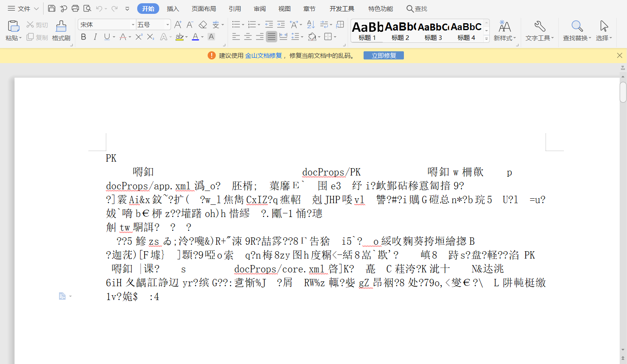This screenshot has width=627, height=364.
Task: Expand the line spacing dropdown
Action: coord(302,37)
